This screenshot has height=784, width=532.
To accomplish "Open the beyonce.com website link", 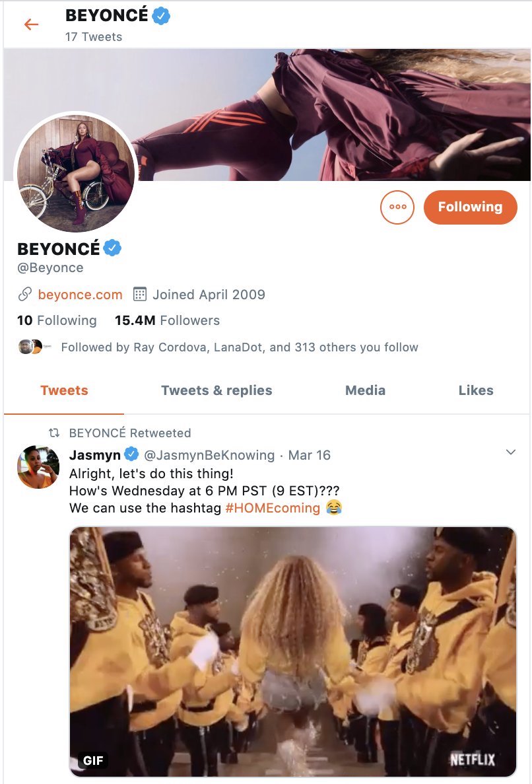I will (x=80, y=295).
